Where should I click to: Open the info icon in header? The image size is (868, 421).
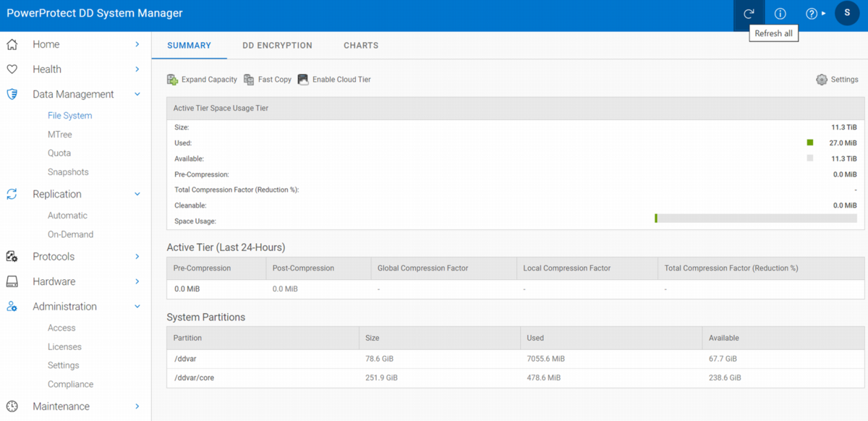pos(780,14)
